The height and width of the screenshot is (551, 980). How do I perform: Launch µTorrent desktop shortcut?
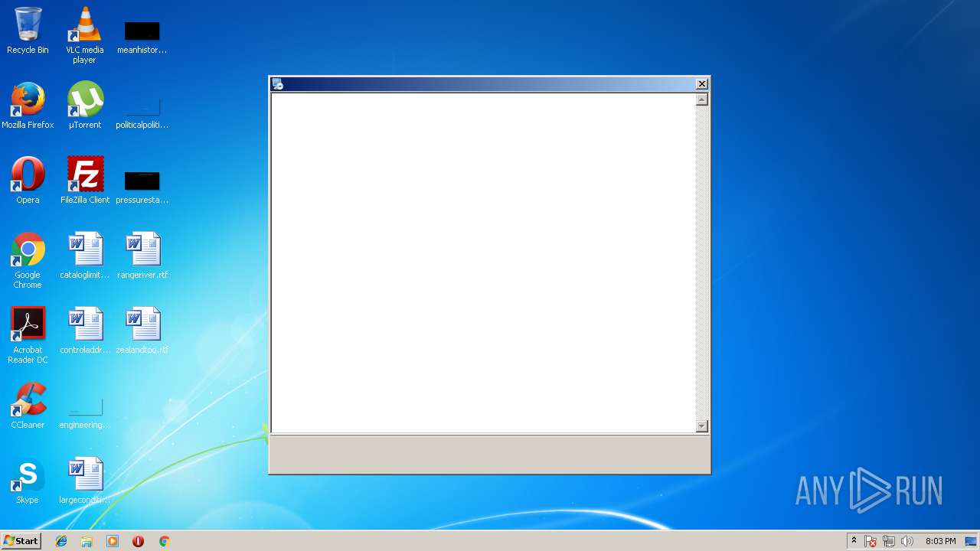(84, 106)
